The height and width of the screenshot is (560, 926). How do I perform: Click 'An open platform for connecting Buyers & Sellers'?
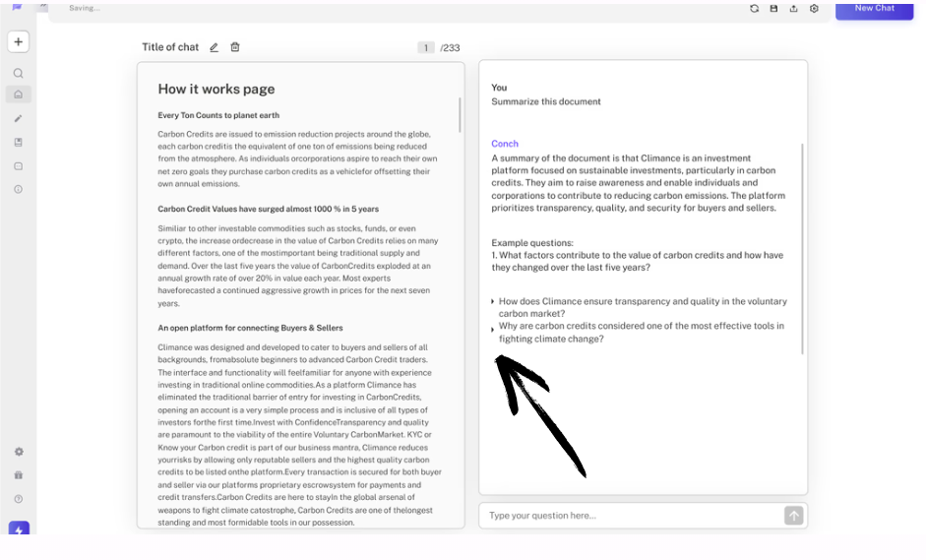(250, 328)
